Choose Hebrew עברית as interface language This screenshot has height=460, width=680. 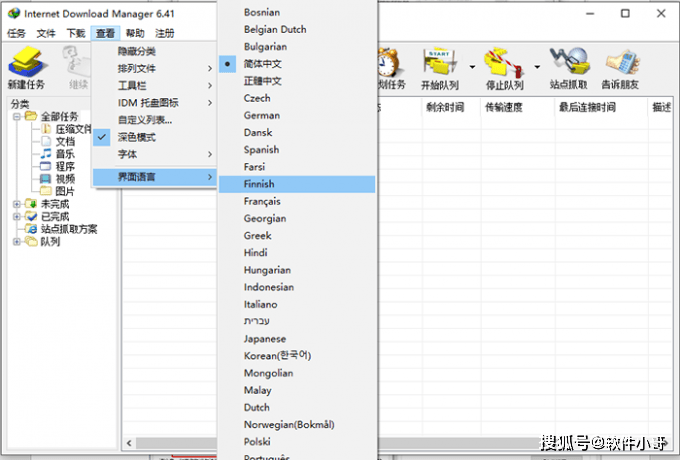click(297, 321)
